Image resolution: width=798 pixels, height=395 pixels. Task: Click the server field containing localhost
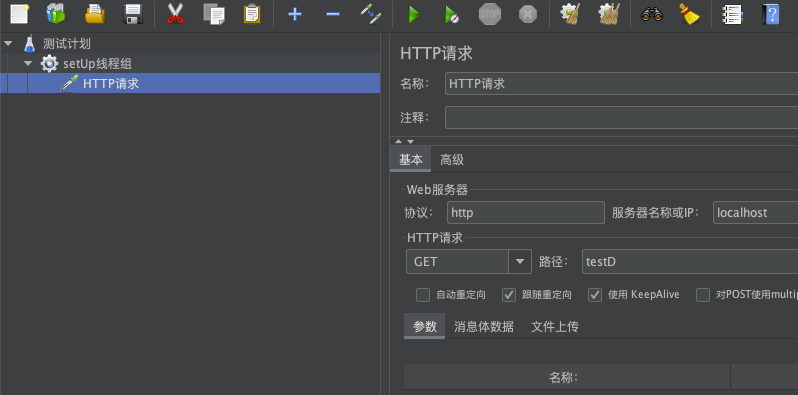756,212
